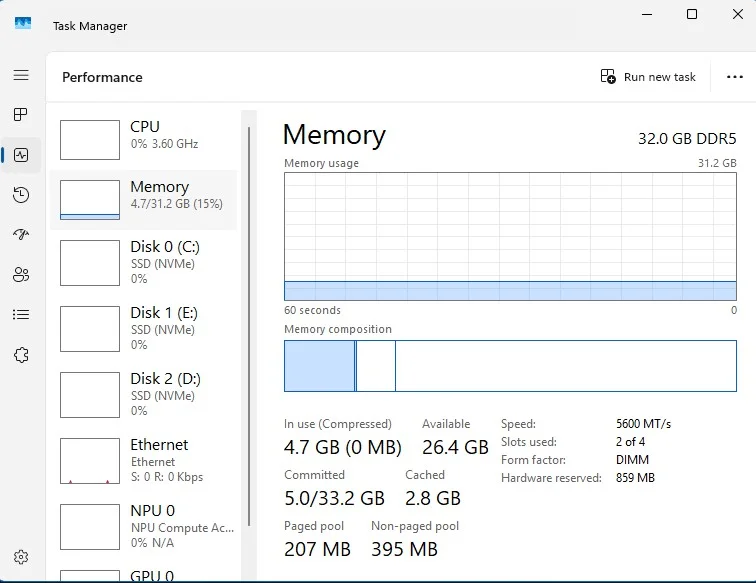Select the Memory performance item

(144, 200)
